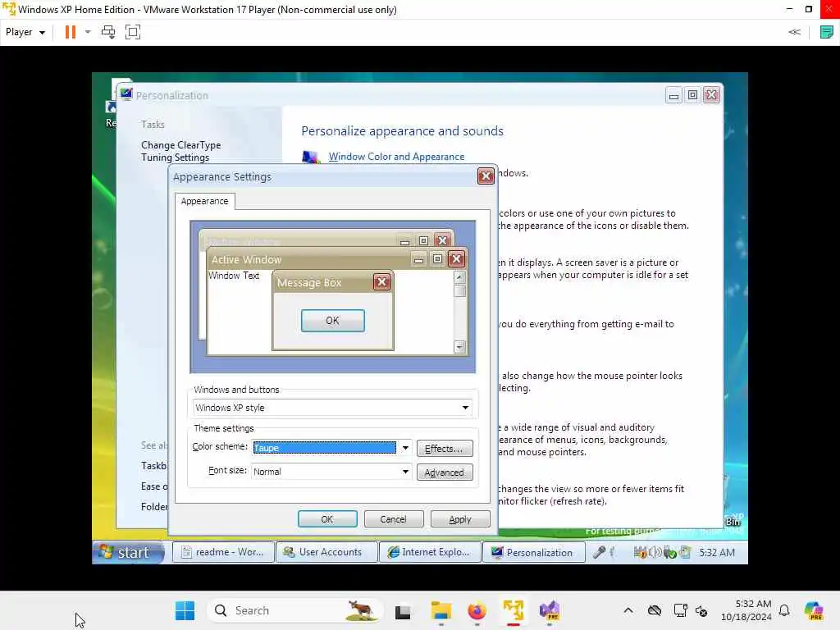Viewport: 840px width, 630px height.
Task: Expand the Font size dropdown
Action: [405, 472]
